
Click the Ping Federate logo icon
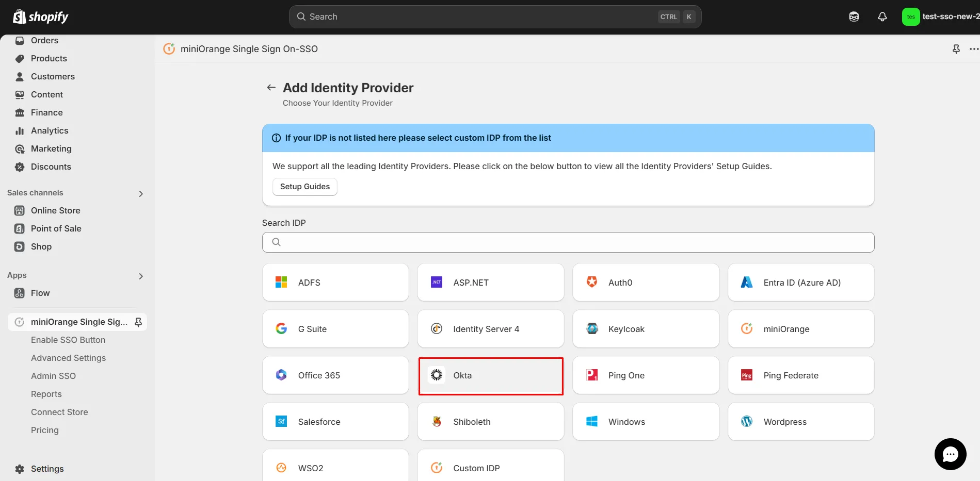[747, 375]
